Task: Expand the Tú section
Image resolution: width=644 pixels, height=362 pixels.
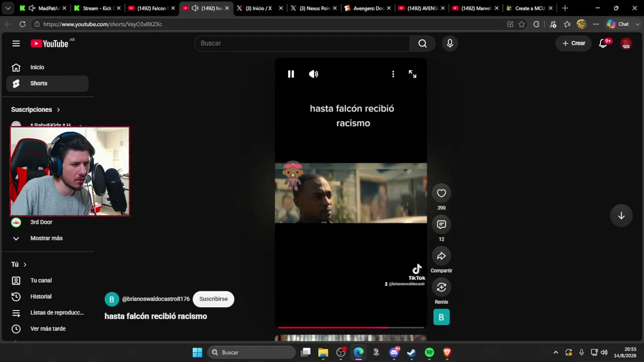Action: (19, 264)
